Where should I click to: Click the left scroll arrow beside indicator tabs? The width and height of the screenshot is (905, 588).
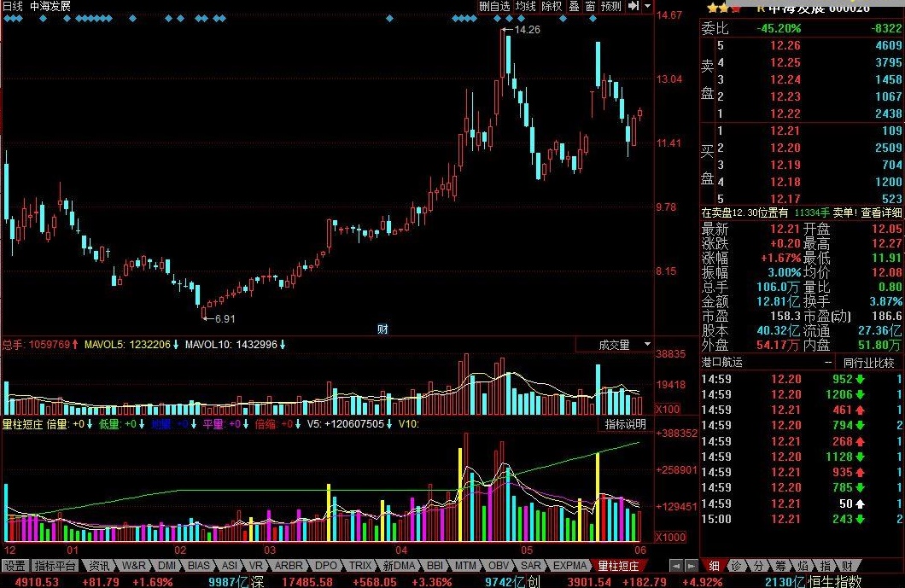tap(676, 566)
